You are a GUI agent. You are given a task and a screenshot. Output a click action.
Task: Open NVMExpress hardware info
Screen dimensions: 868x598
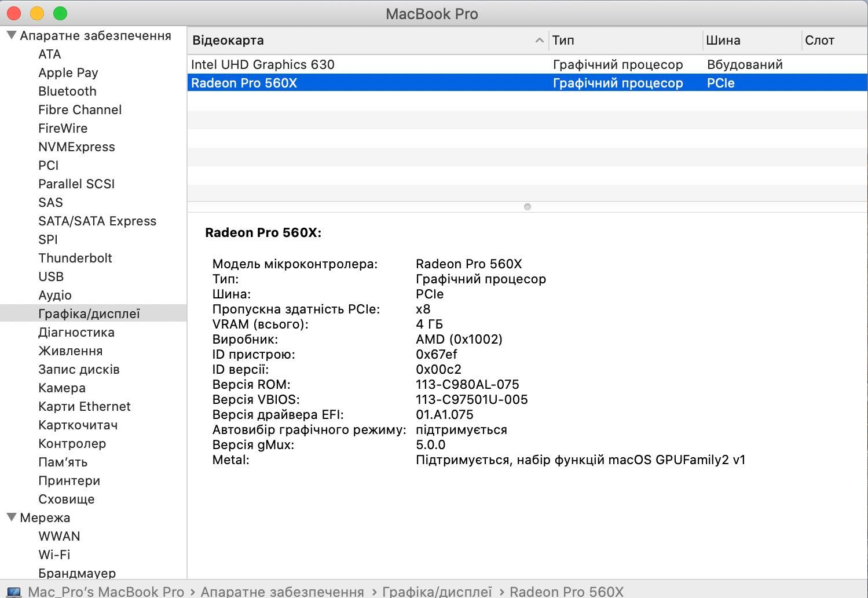pos(76,147)
